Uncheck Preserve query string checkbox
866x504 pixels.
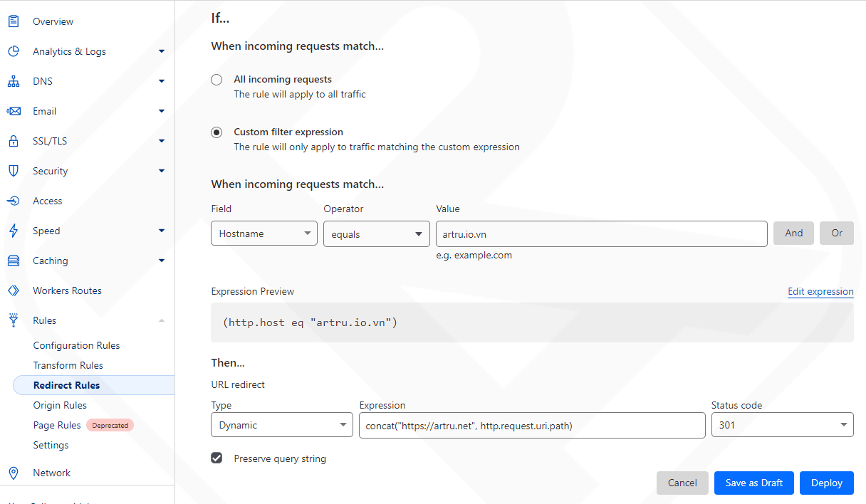[x=217, y=458]
